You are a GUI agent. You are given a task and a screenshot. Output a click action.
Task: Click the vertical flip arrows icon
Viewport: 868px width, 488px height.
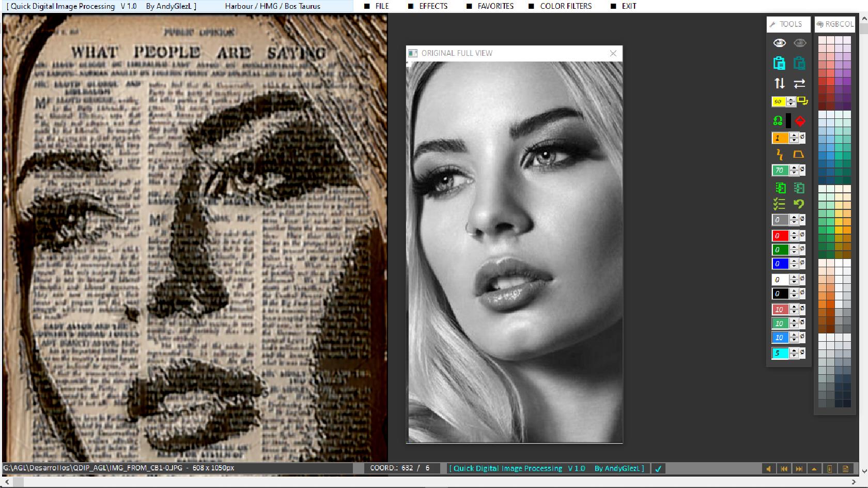(779, 83)
